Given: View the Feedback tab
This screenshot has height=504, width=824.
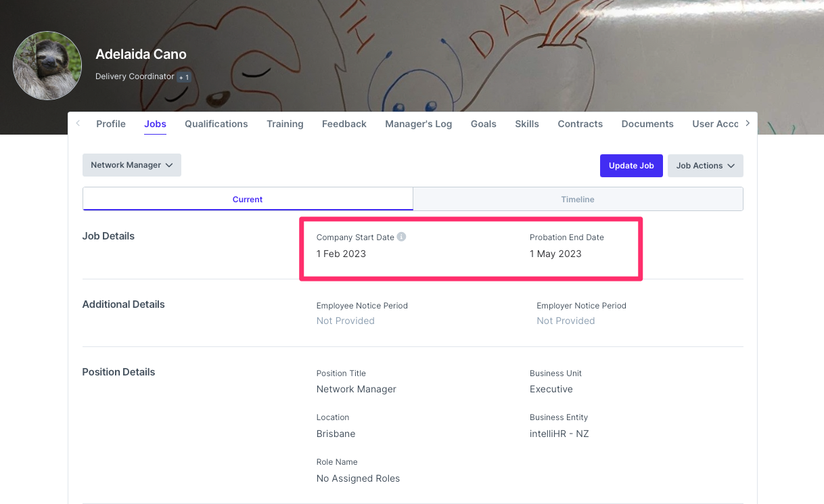Looking at the screenshot, I should 344,124.
